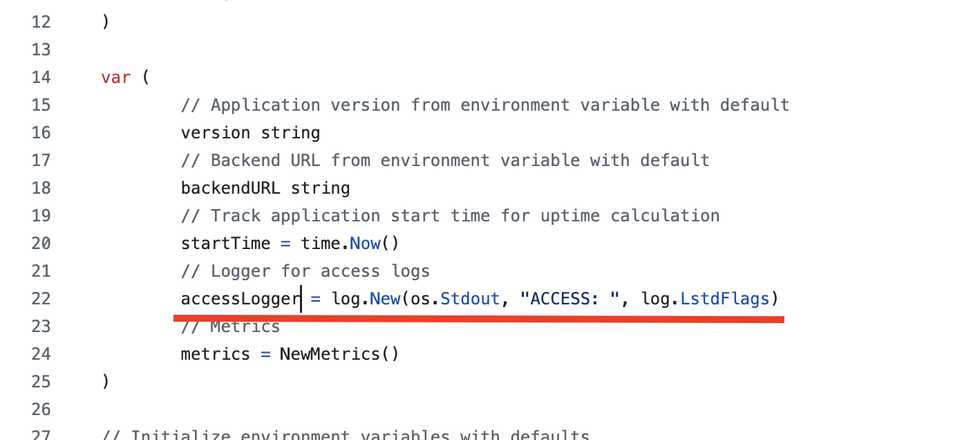Click the "ACCESS: " string literal
Image resolution: width=980 pixels, height=440 pixels.
click(570, 299)
